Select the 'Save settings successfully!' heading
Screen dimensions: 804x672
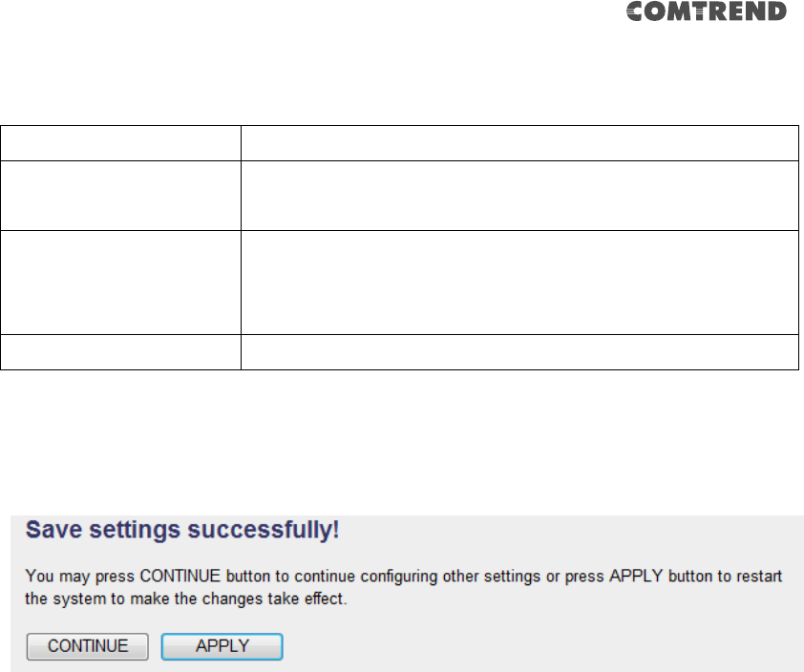182,530
